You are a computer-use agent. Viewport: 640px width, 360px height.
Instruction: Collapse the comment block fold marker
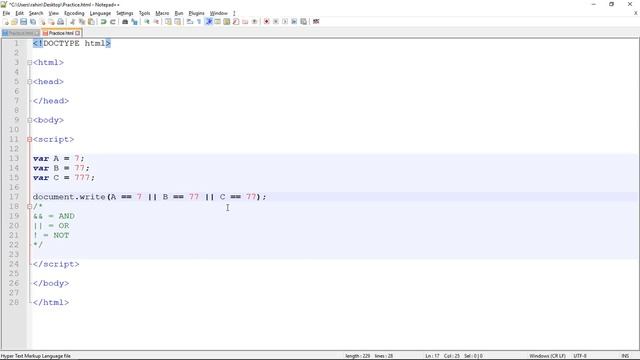click(x=29, y=207)
